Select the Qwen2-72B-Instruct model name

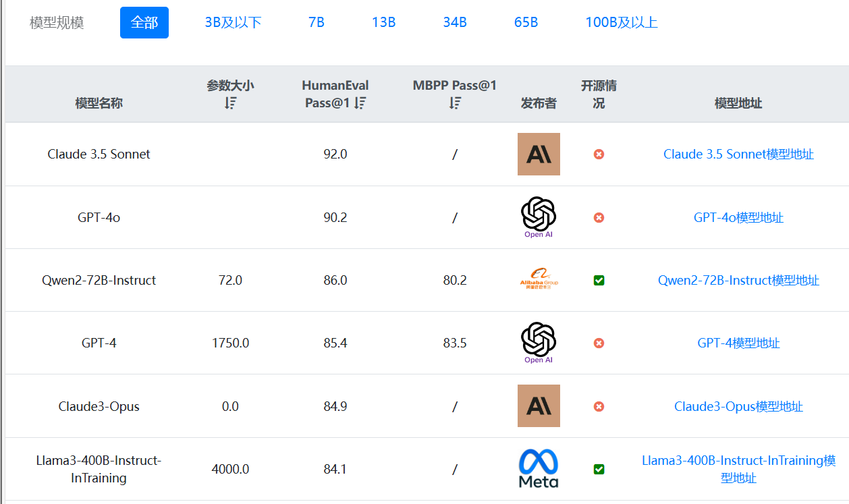coord(99,280)
